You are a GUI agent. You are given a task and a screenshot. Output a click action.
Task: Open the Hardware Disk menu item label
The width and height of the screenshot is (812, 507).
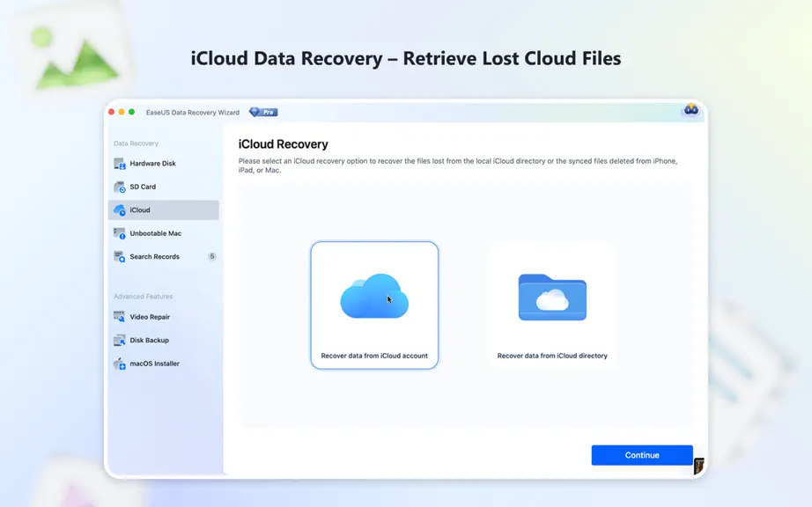coord(152,164)
